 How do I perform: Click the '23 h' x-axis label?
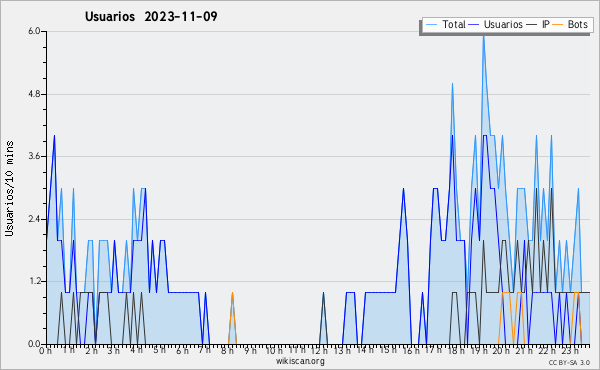[569, 351]
